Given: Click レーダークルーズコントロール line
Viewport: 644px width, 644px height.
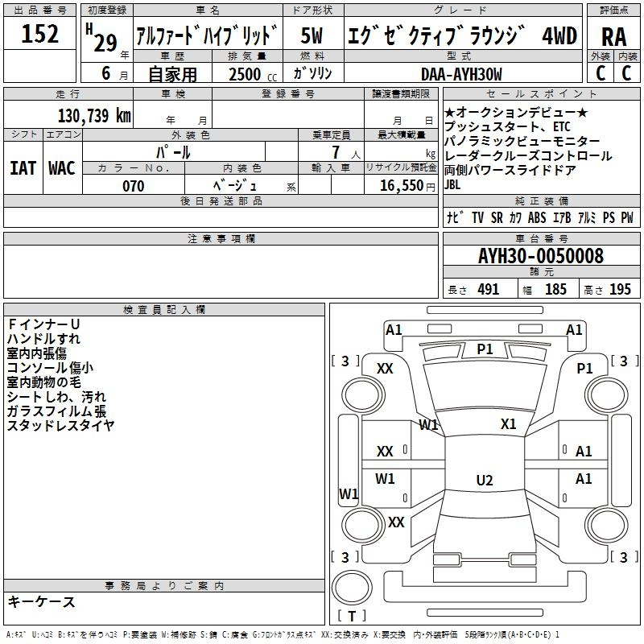Looking at the screenshot, I should (528, 155).
